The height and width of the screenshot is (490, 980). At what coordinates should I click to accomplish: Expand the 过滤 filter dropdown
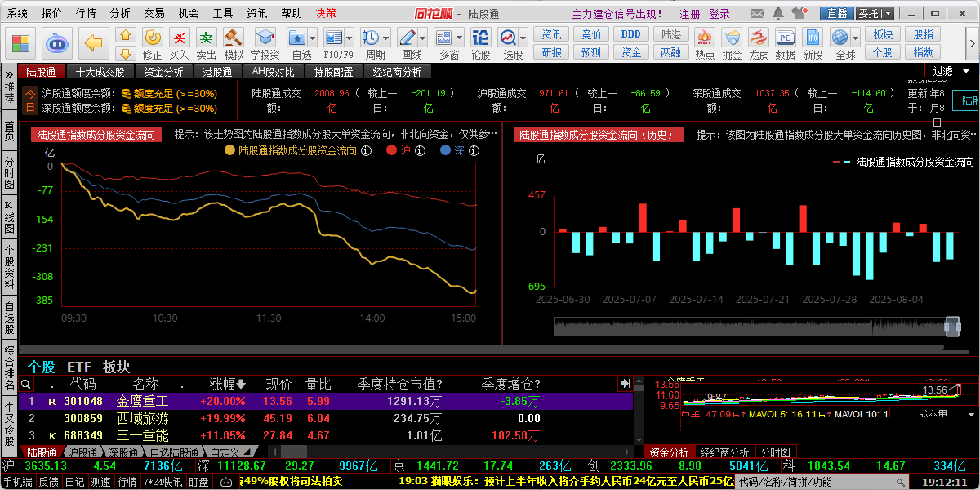[948, 72]
